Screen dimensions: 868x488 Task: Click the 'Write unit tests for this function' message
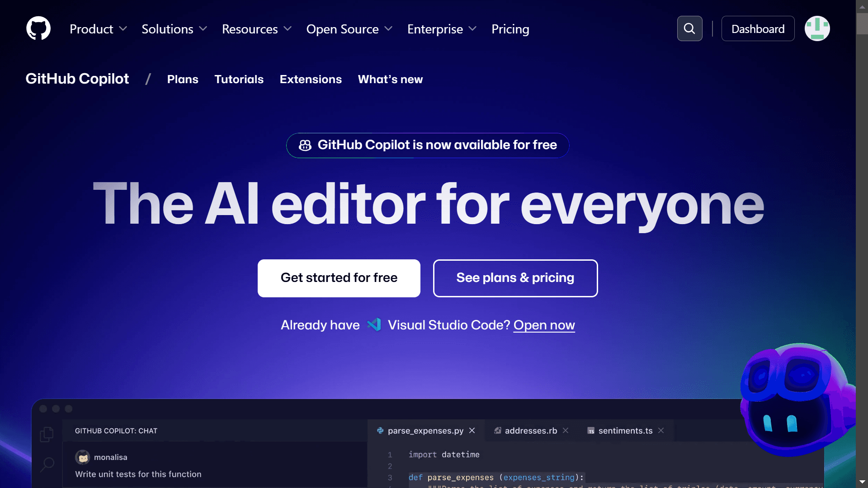[138, 474]
